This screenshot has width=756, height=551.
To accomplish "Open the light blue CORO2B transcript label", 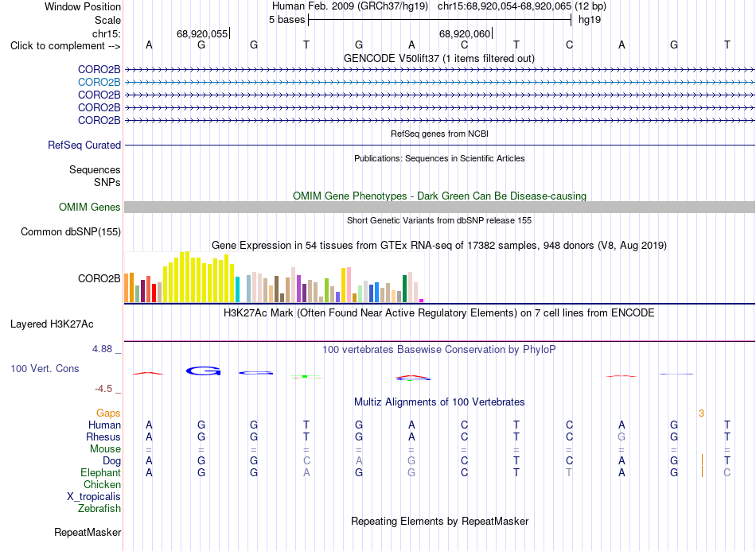I will (x=99, y=83).
